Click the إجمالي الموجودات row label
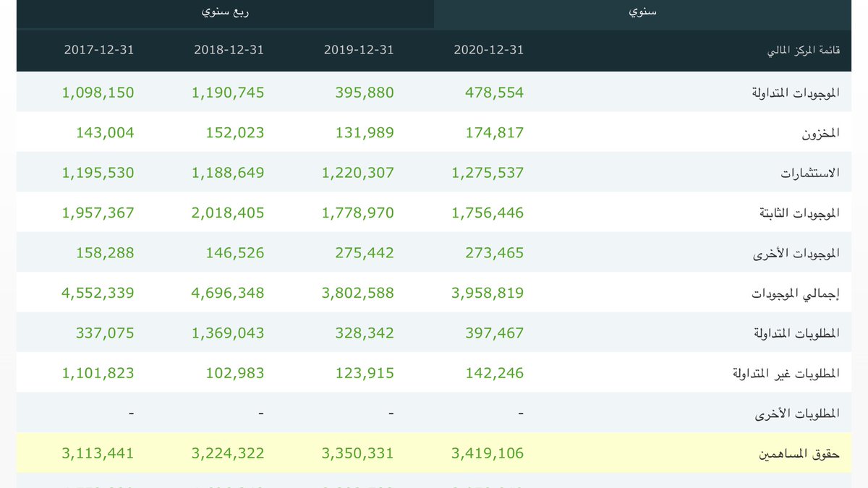 point(796,294)
